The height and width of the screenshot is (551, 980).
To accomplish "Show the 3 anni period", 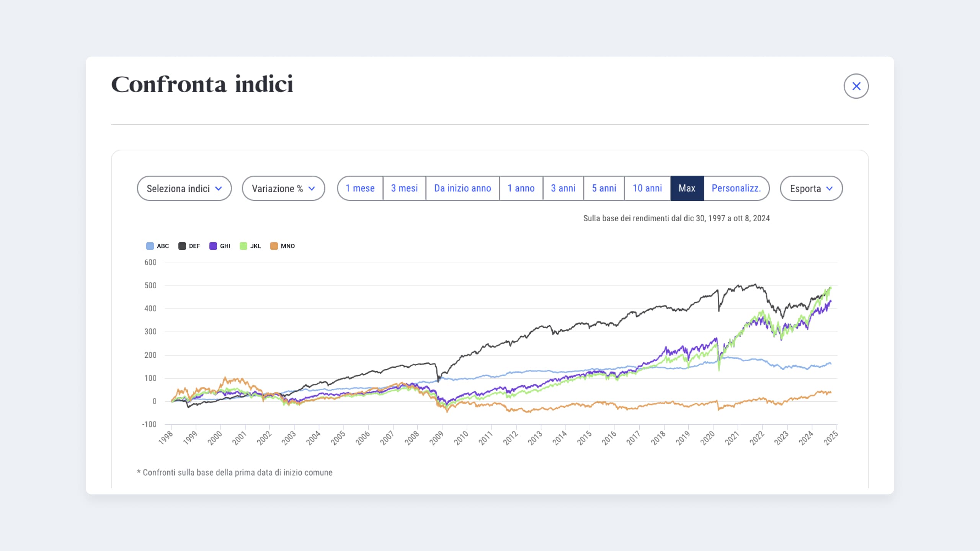I will 563,188.
